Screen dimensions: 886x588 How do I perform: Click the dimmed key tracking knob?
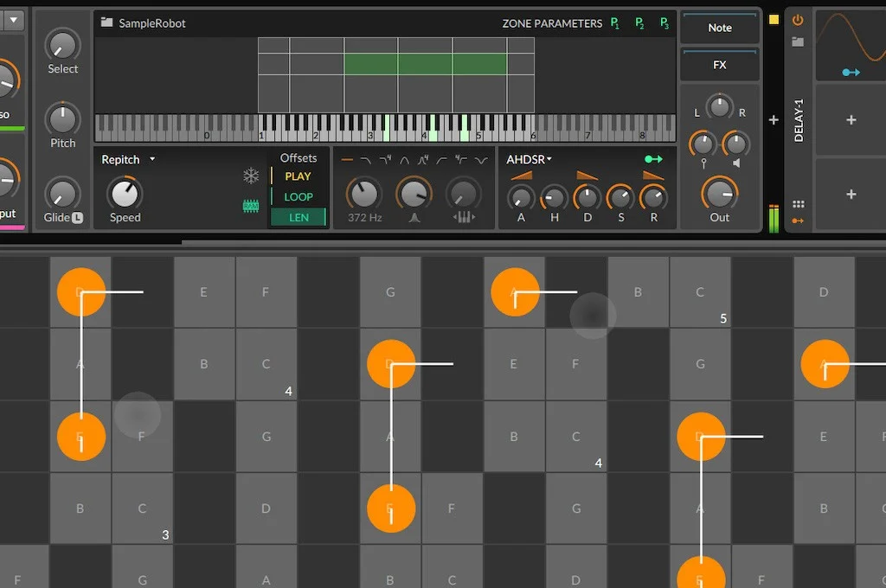point(464,194)
